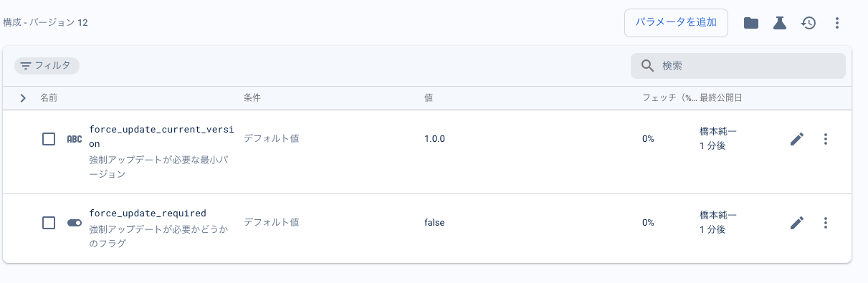The image size is (868, 283).
Task: Click the ABC string type icon
Action: pyautogui.click(x=75, y=139)
